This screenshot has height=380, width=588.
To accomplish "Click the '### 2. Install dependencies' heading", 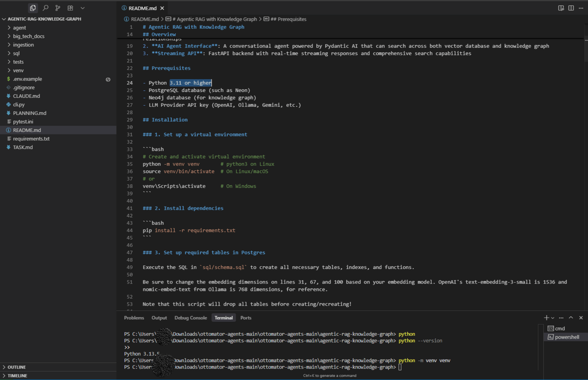I will tap(183, 208).
